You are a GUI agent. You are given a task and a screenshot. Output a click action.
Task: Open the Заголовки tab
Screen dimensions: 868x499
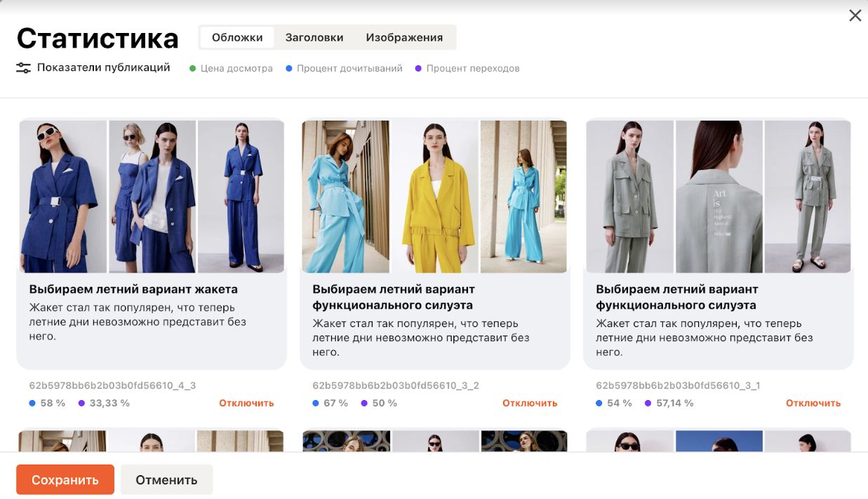314,38
